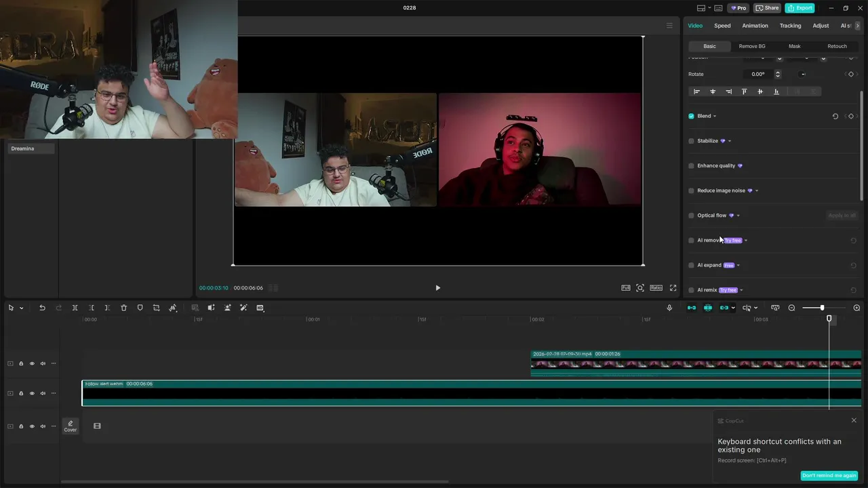Undo the last edit

click(x=42, y=308)
